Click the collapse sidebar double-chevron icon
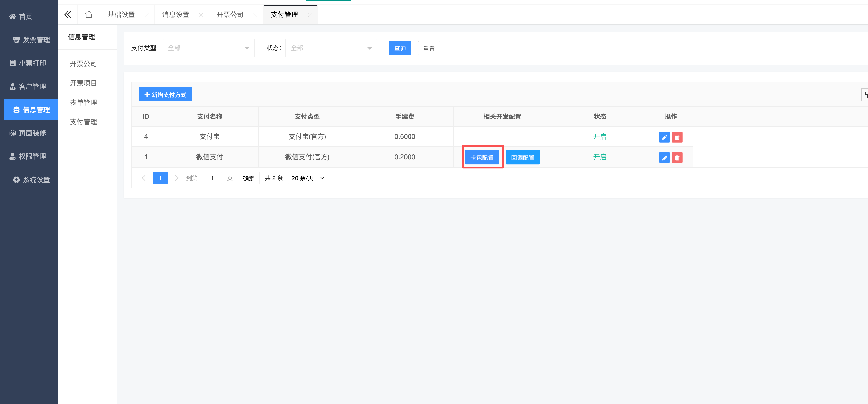The width and height of the screenshot is (868, 404). (68, 15)
